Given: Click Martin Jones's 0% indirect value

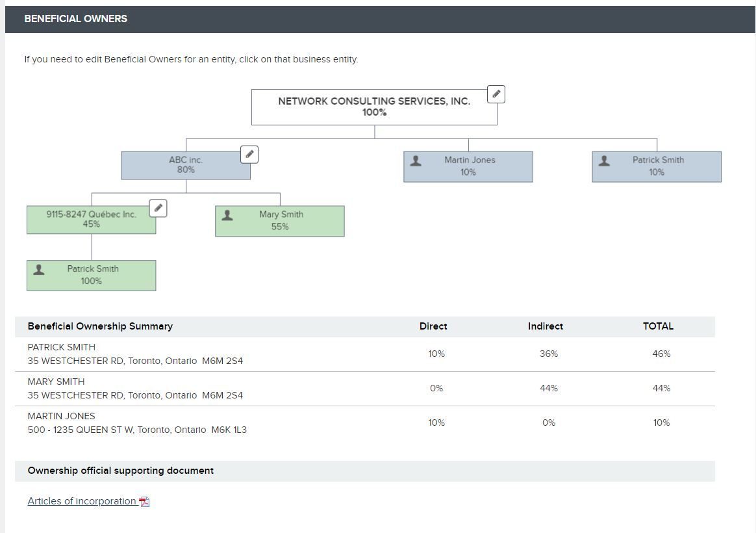Looking at the screenshot, I should click(549, 423).
